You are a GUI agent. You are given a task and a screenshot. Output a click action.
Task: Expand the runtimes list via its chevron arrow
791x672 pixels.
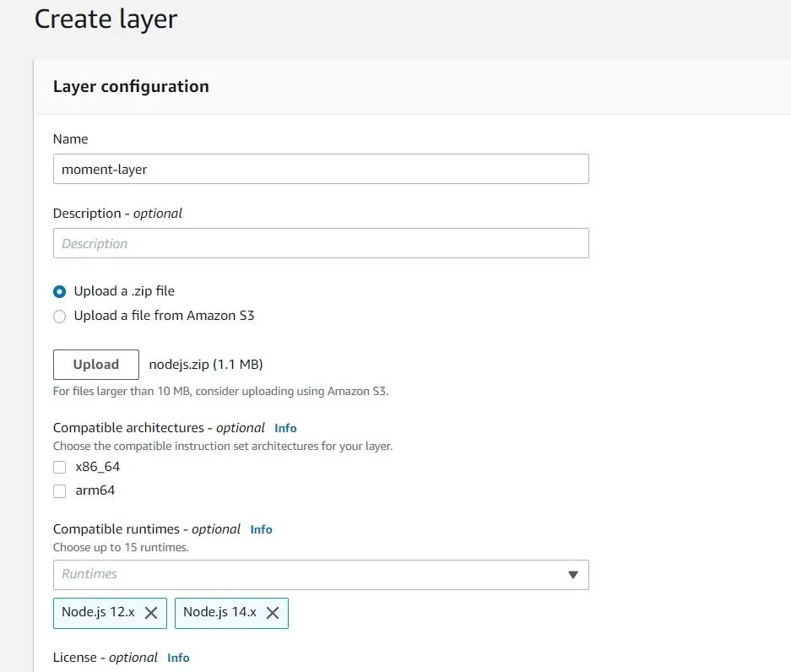[x=574, y=575]
